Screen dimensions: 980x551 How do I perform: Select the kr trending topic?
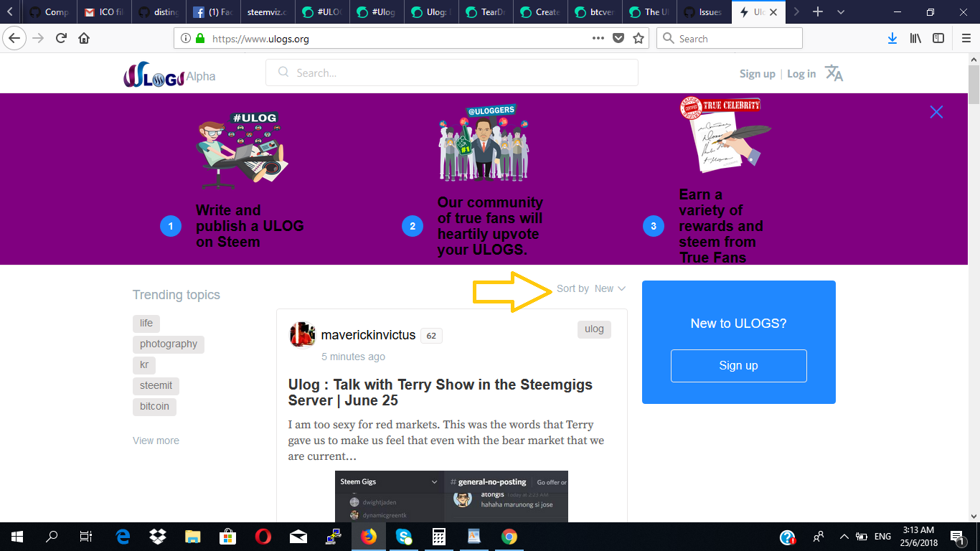pos(144,365)
